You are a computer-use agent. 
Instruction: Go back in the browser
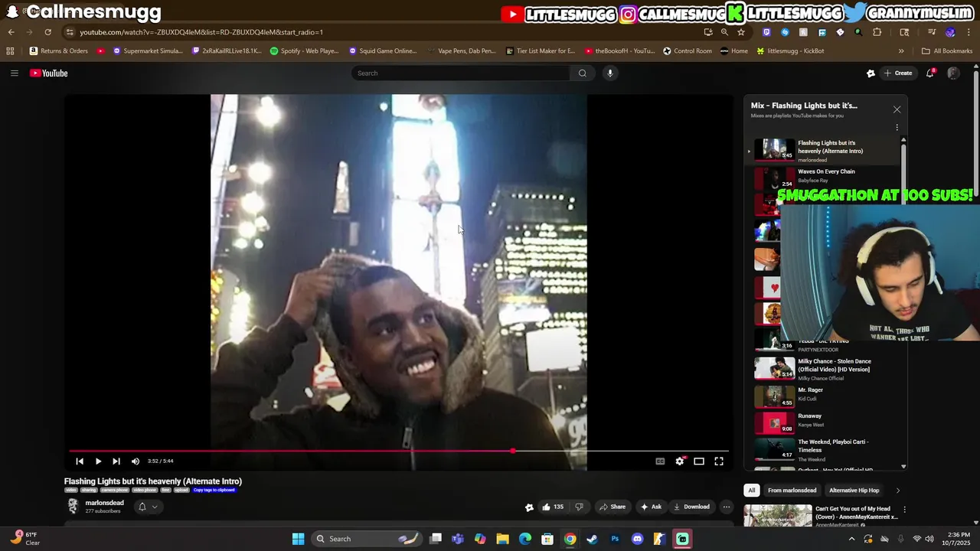click(x=11, y=32)
